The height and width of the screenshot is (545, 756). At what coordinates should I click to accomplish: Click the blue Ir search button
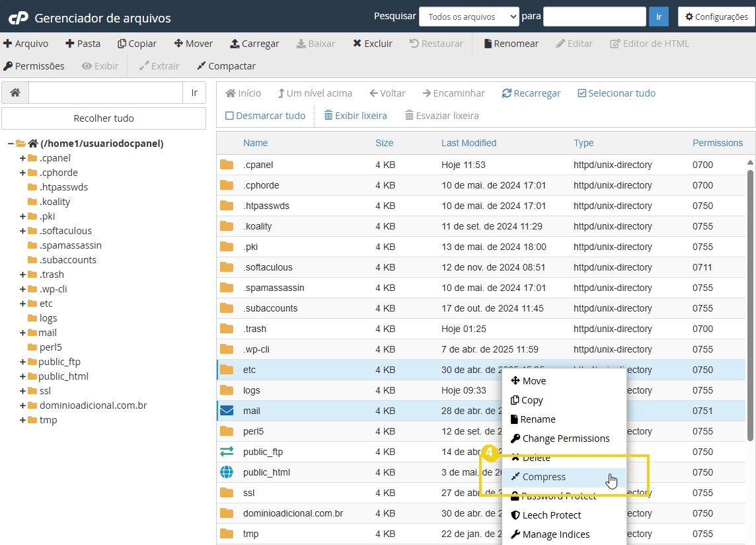click(x=659, y=17)
